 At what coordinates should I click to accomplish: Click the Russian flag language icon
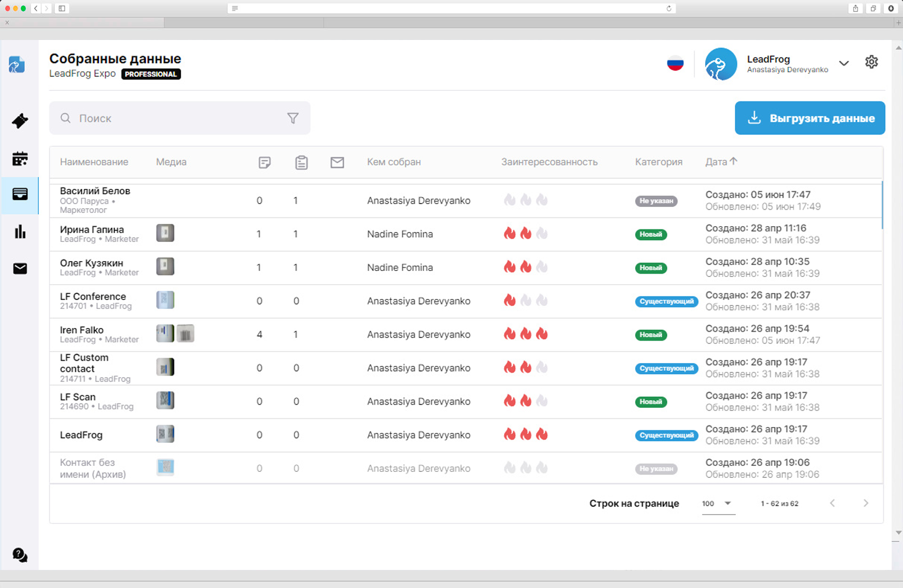(x=675, y=64)
